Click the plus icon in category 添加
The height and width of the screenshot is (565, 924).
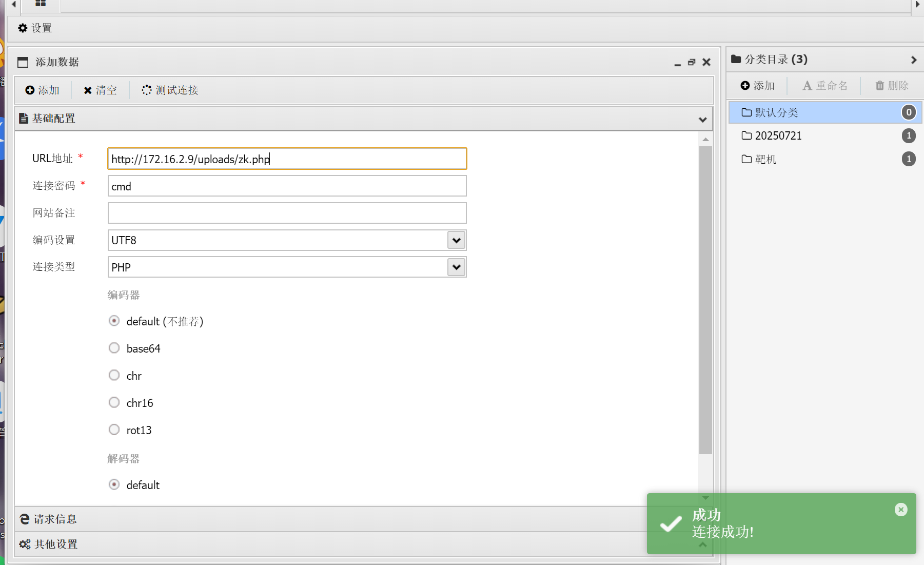tap(745, 86)
